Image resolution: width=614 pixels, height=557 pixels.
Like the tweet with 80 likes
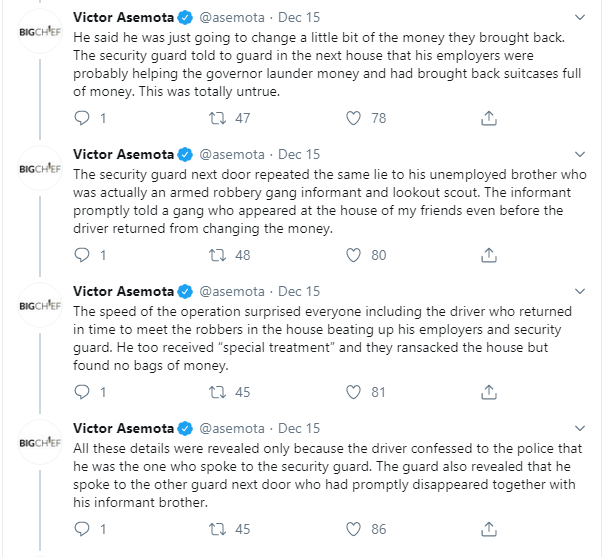[352, 255]
